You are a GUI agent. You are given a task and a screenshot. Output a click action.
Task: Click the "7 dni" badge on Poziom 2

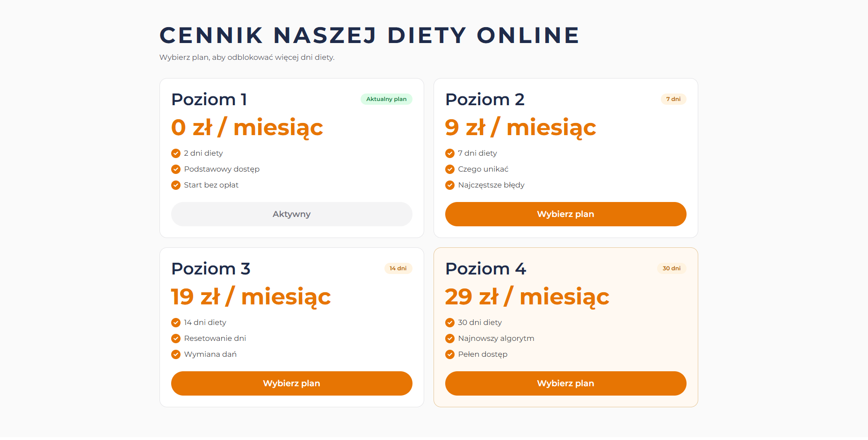673,99
